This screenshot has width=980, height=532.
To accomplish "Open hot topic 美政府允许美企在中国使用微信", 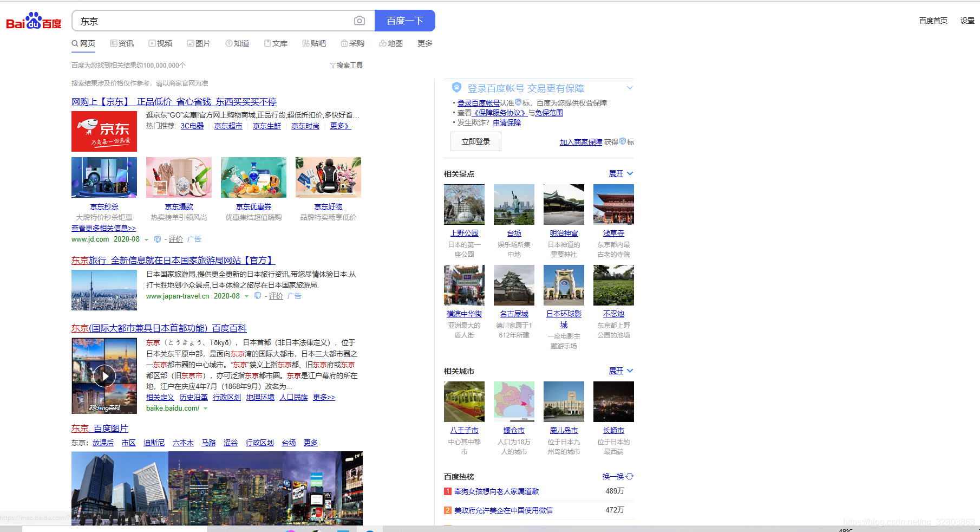I will click(x=504, y=510).
